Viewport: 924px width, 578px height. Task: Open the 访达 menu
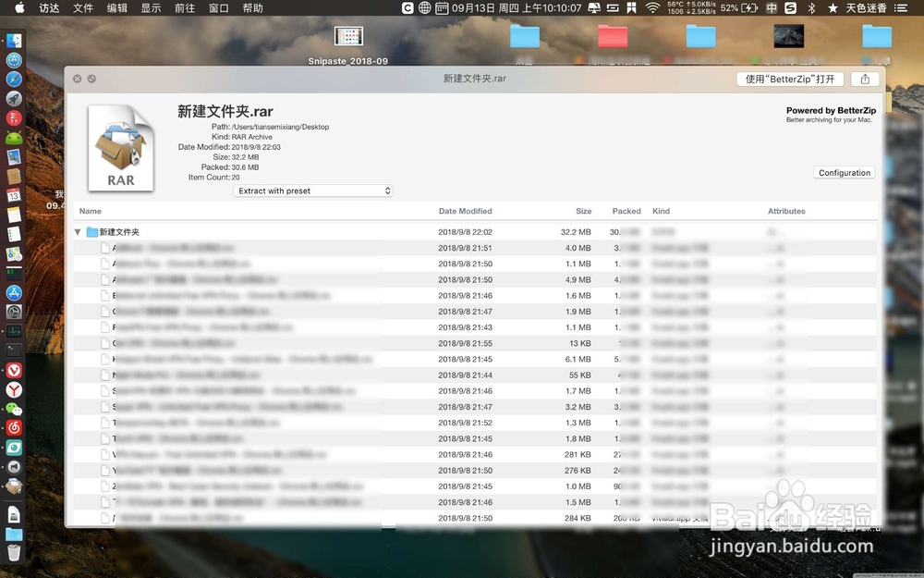49,7
